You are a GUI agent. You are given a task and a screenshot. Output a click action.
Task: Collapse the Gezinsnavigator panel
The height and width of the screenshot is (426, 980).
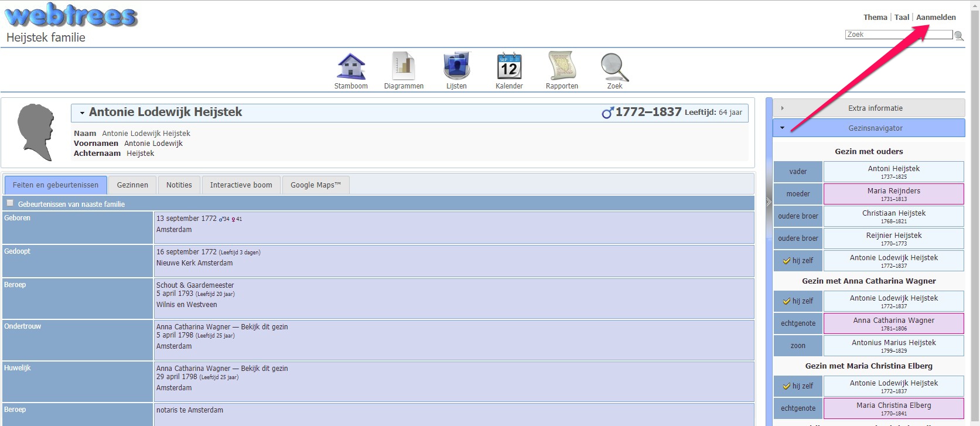coord(869,128)
